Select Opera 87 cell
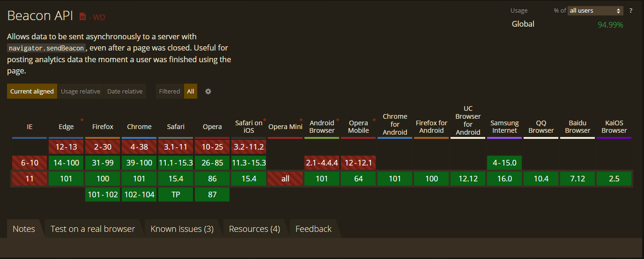 coord(212,194)
